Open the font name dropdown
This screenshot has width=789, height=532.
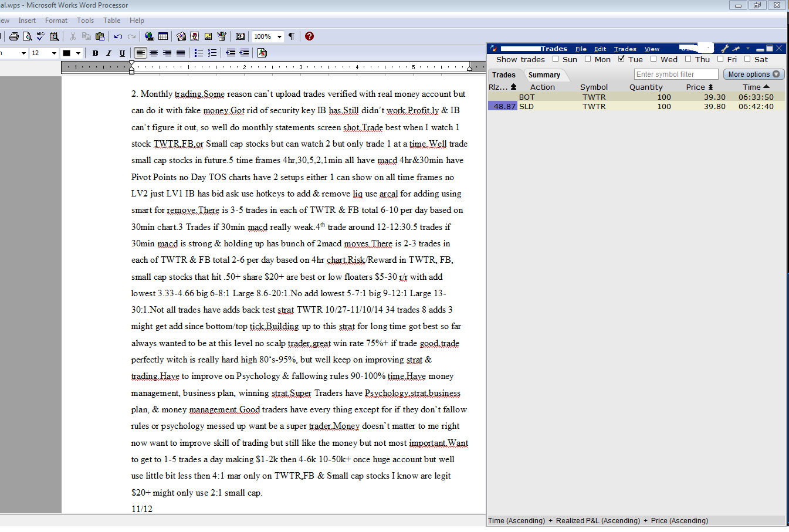tap(23, 53)
